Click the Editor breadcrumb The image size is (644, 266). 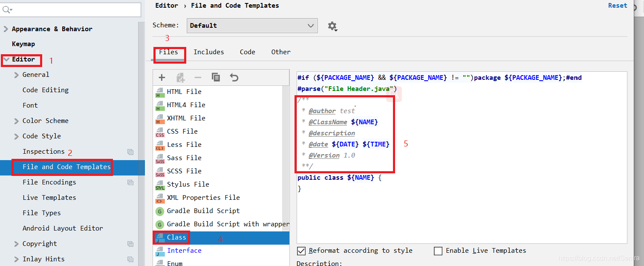167,6
